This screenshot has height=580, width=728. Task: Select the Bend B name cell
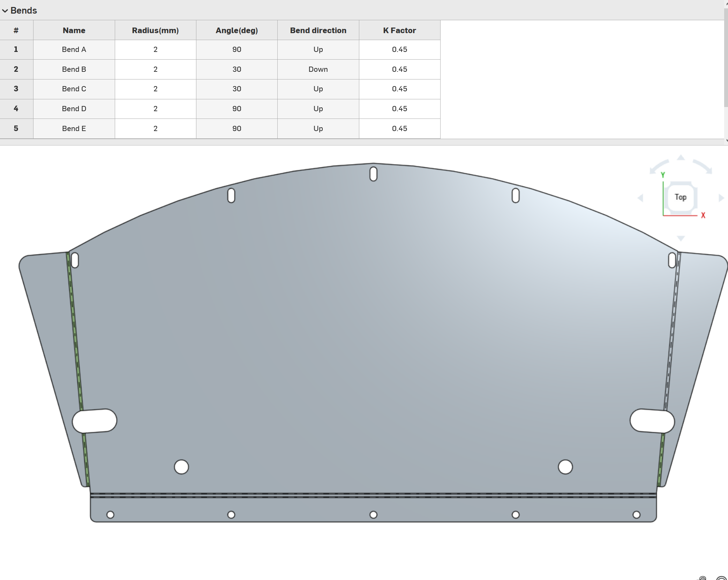pyautogui.click(x=74, y=69)
